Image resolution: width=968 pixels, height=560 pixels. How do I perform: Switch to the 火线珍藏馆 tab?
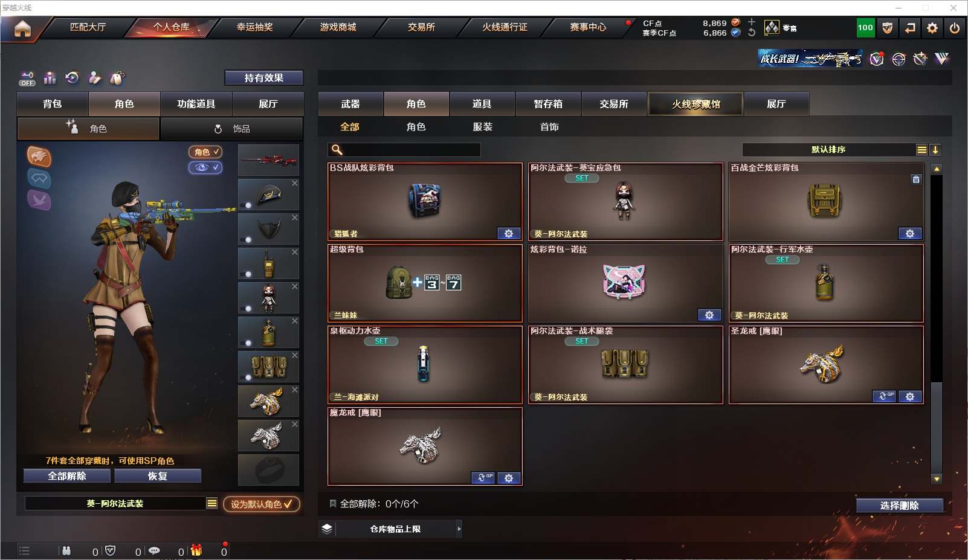point(695,104)
